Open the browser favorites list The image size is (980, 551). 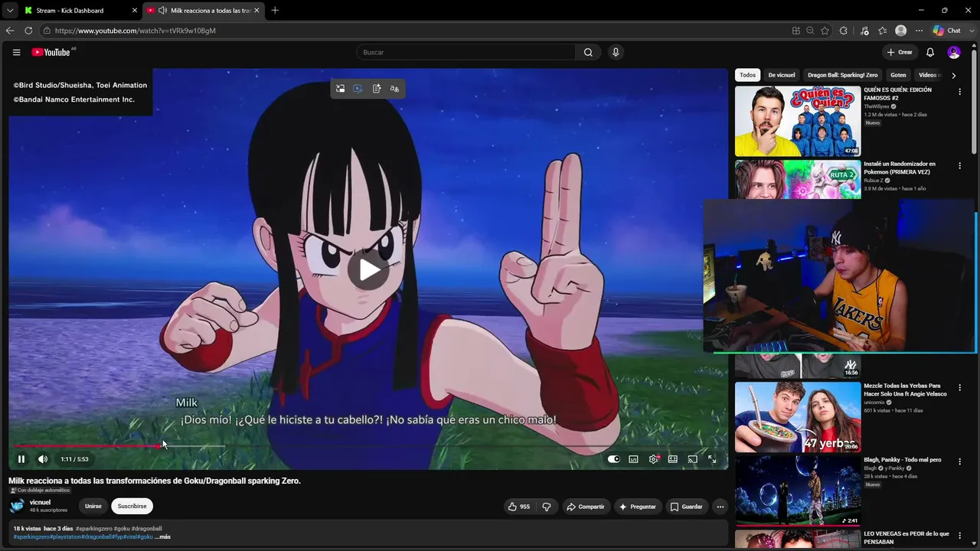point(883,31)
